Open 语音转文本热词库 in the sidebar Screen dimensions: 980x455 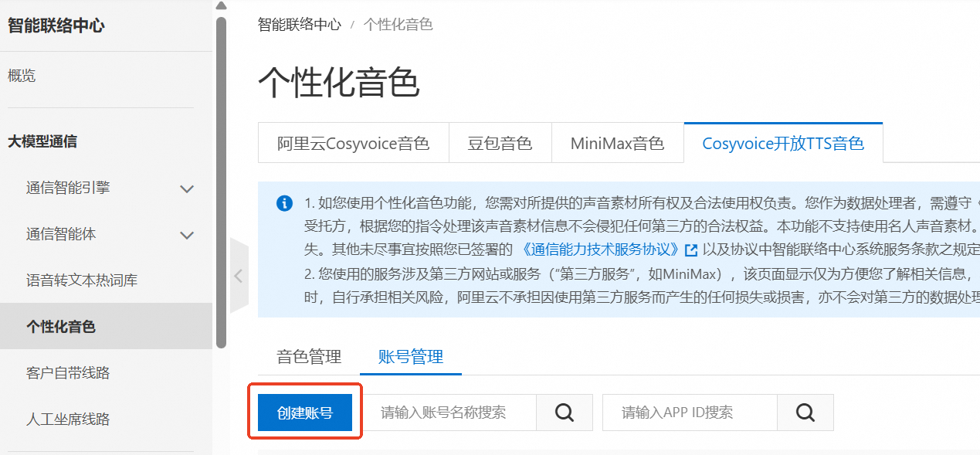[82, 280]
